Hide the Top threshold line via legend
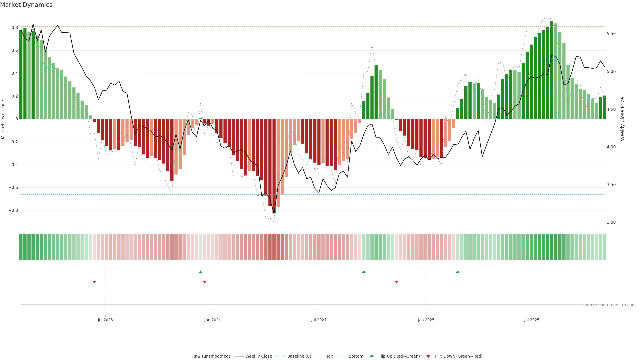The image size is (644, 362). coord(330,356)
